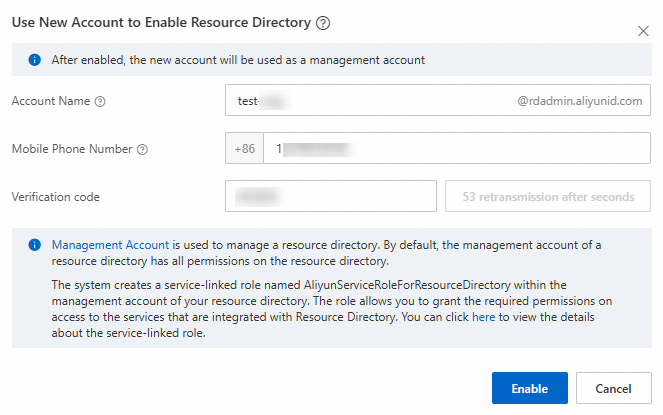The width and height of the screenshot is (663, 415).
Task: Click the help icon next to Account Name
Action: 100,101
